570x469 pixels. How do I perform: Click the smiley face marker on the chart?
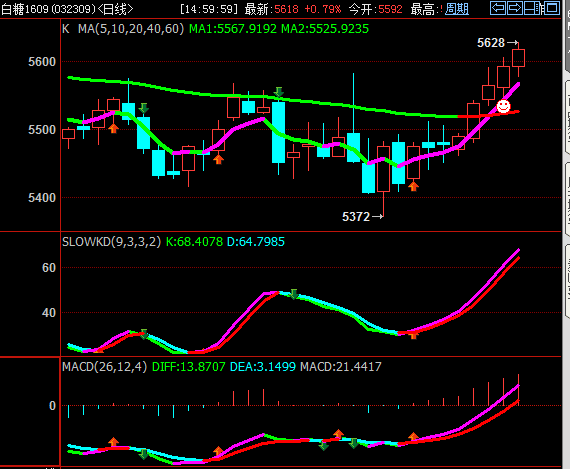coord(503,106)
